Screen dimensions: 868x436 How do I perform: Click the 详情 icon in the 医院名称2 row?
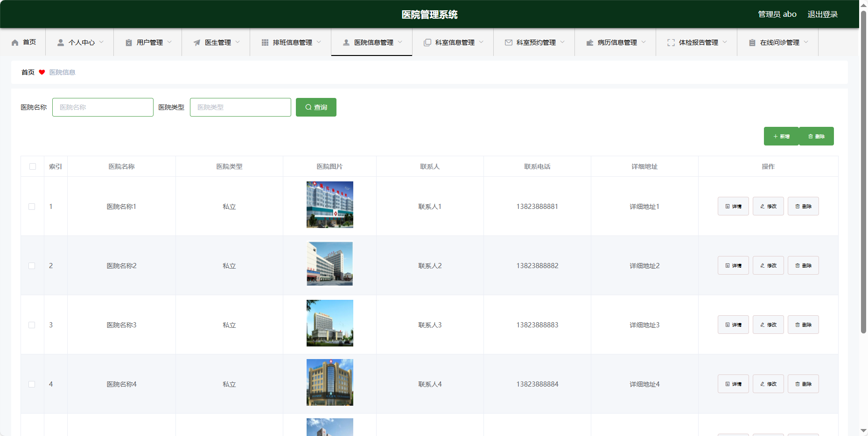(728, 266)
